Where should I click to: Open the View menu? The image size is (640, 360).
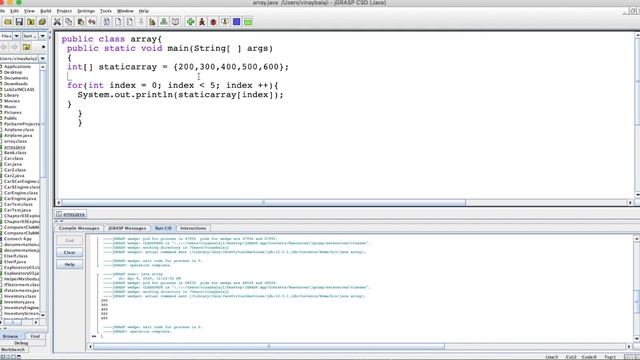(x=29, y=11)
